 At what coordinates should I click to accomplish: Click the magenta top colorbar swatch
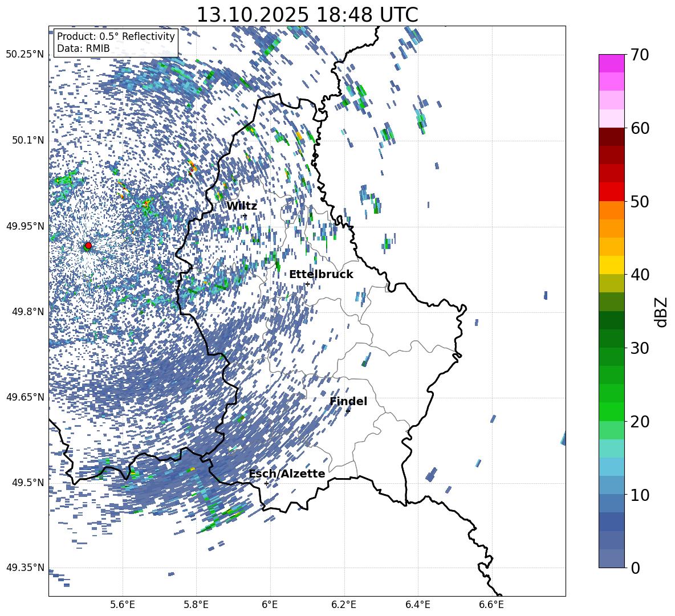[x=611, y=64]
